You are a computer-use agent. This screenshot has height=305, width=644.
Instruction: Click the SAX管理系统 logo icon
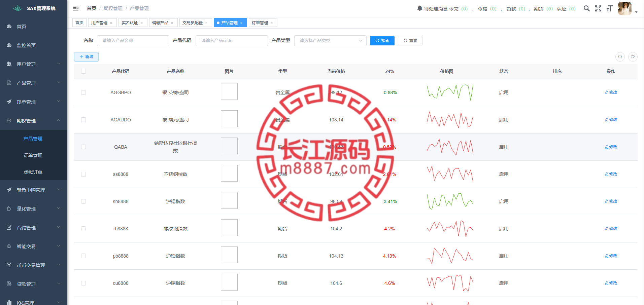click(x=18, y=8)
